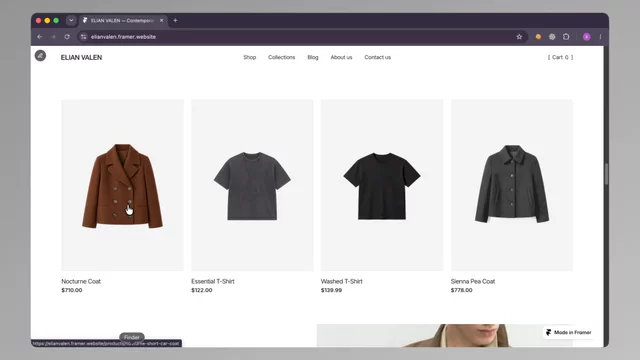Bookmark this page with the star icon
This screenshot has width=640, height=360.
coord(519,37)
